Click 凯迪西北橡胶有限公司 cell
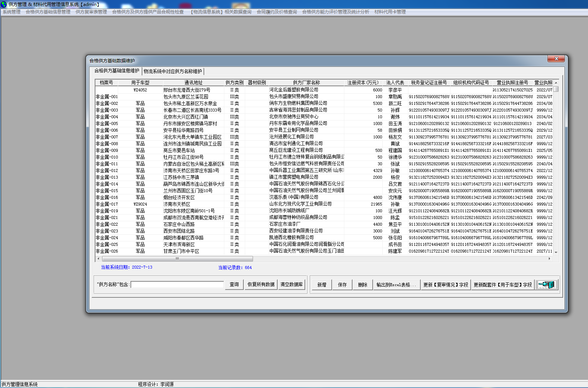This screenshot has width=588, height=388. (306, 238)
